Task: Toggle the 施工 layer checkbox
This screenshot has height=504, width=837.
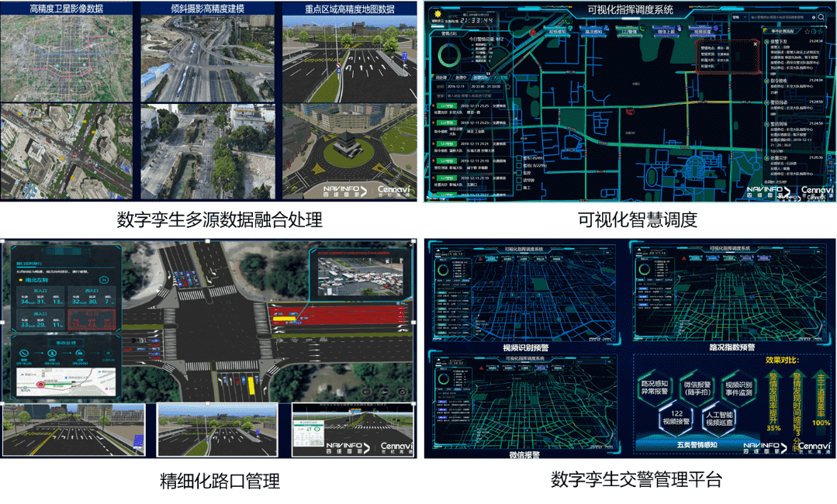Action: pos(519,188)
